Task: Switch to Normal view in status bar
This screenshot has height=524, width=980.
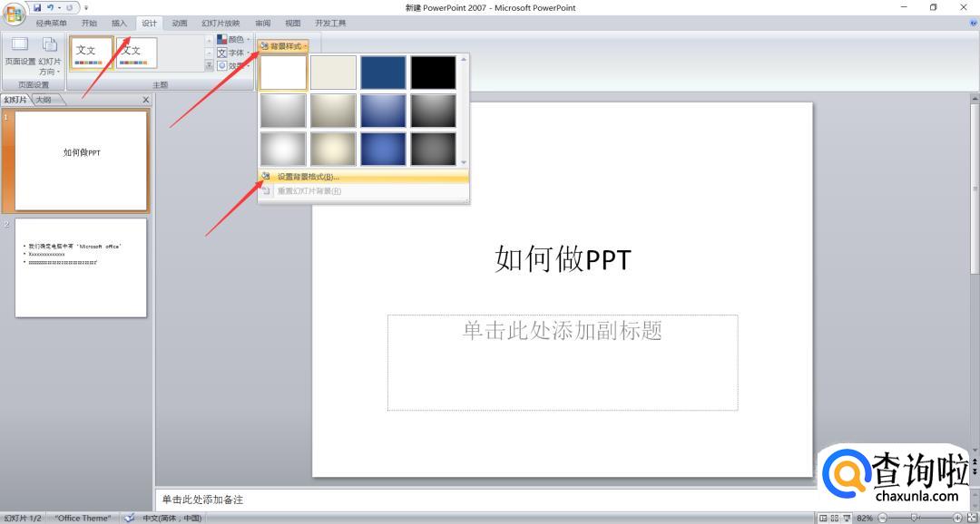Action: 823,519
